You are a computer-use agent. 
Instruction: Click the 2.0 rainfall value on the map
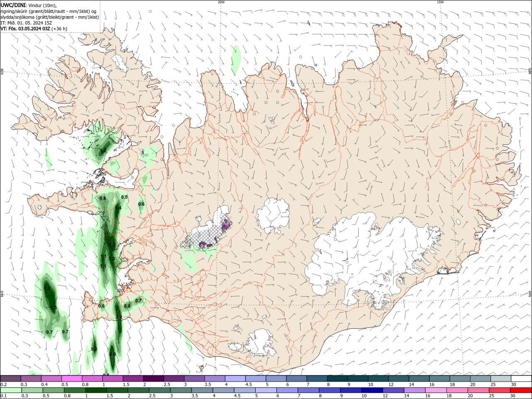click(x=113, y=354)
